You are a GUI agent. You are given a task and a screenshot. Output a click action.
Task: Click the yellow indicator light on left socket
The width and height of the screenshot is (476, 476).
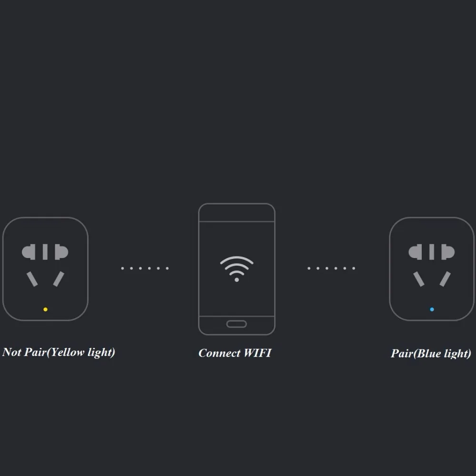coord(46,309)
